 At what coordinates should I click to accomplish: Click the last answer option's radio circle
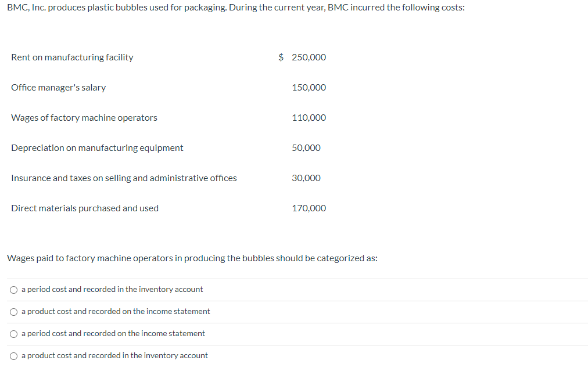click(x=13, y=355)
